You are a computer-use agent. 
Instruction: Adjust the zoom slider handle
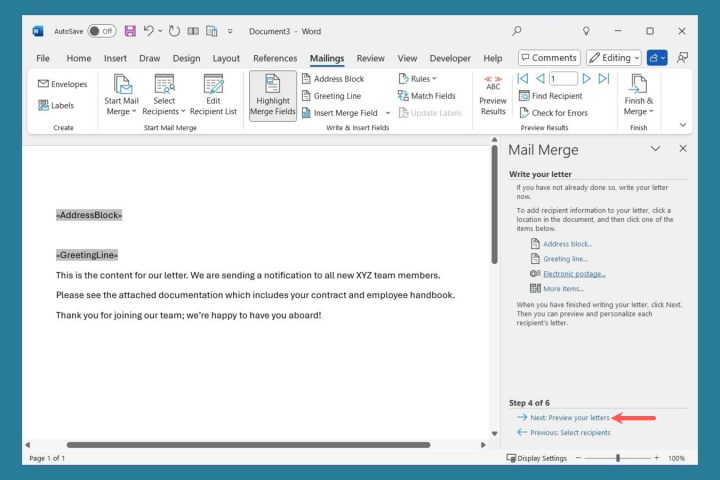[x=618, y=458]
